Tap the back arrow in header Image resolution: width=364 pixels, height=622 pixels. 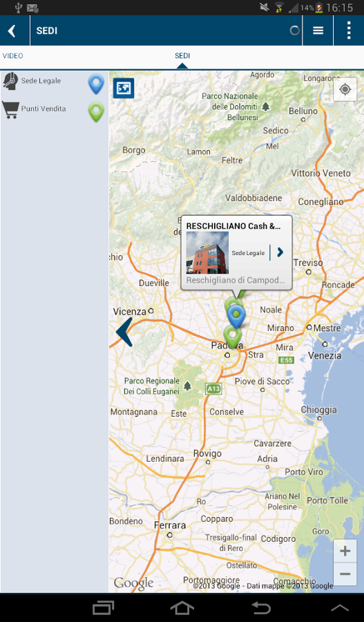12,30
